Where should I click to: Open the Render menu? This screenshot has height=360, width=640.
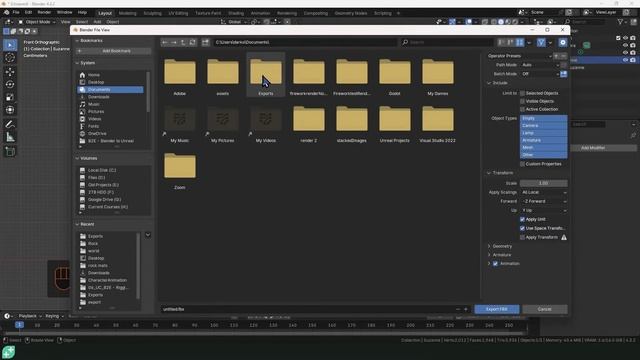(44, 13)
